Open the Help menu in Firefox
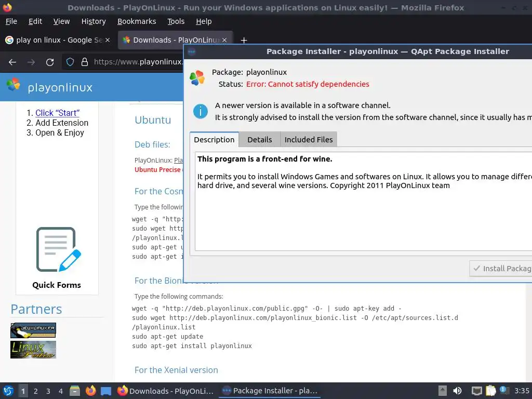The image size is (532, 399). coord(204,21)
